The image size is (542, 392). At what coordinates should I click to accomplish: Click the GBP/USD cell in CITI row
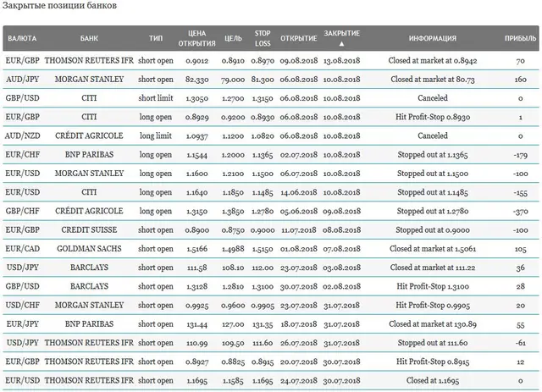coord(23,98)
